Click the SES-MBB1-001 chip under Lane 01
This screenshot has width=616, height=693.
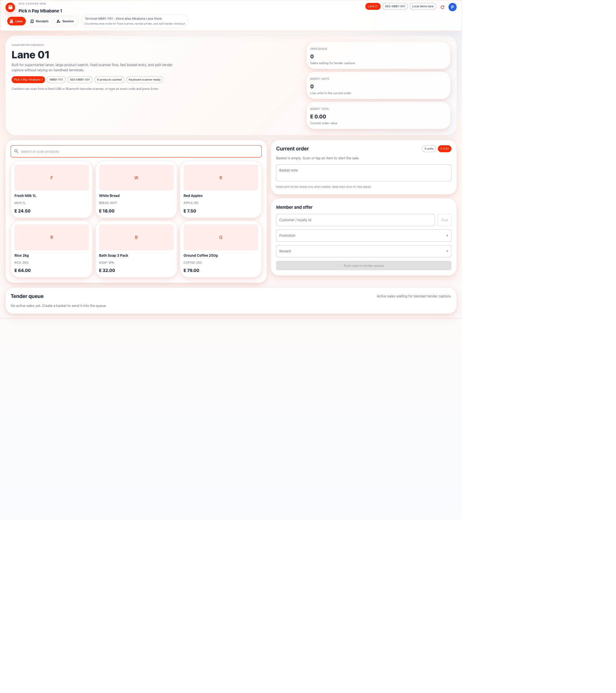pyautogui.click(x=80, y=80)
